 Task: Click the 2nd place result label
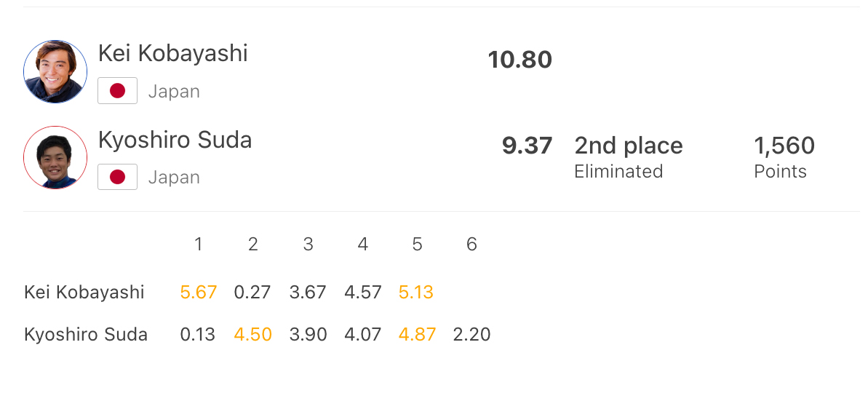point(628,146)
